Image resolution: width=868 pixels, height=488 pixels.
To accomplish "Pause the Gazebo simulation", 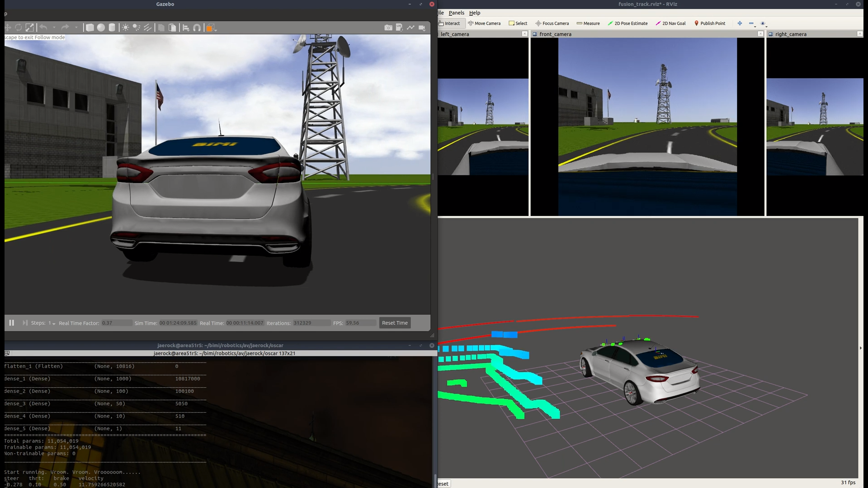I will click(12, 323).
